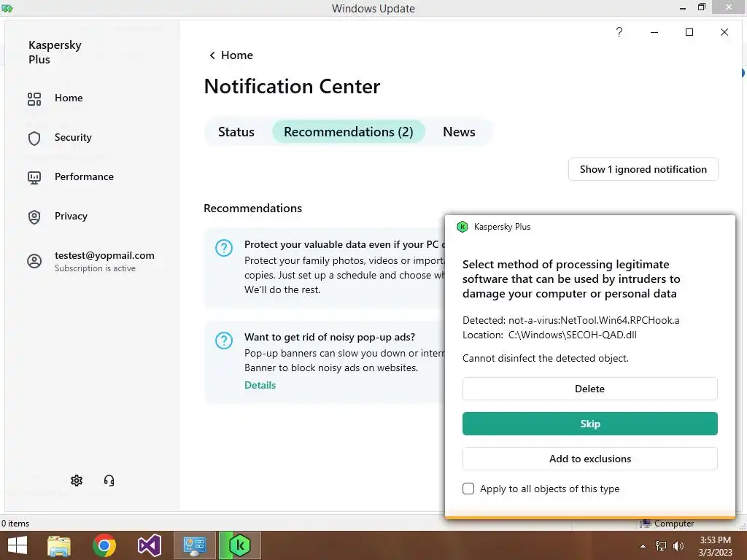Click the location C:\Windows\SECOH-QAD.dll text
Image resolution: width=747 pixels, height=560 pixels.
click(x=572, y=335)
